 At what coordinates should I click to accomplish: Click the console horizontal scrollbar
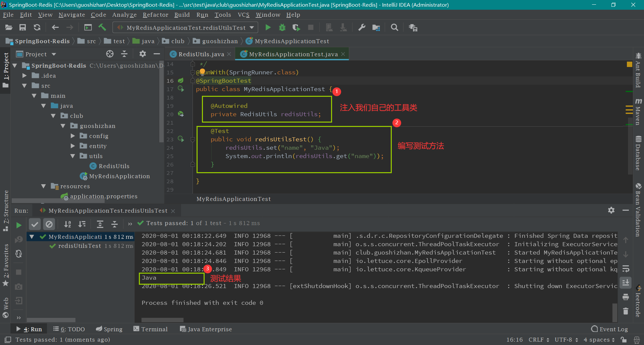(162, 320)
